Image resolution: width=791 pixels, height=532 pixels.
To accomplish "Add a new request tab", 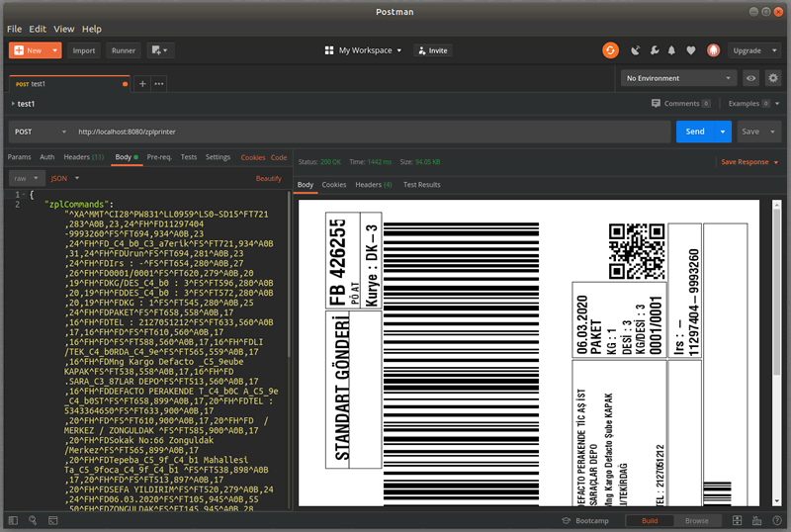I will pyautogui.click(x=142, y=84).
